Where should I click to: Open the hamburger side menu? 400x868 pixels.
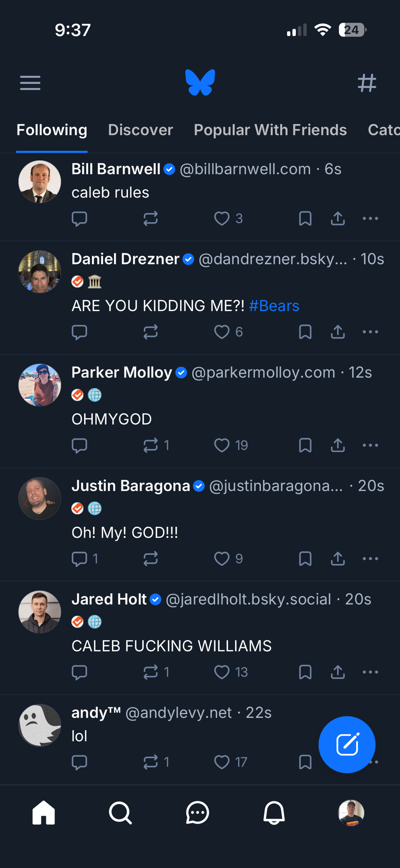[x=30, y=82]
